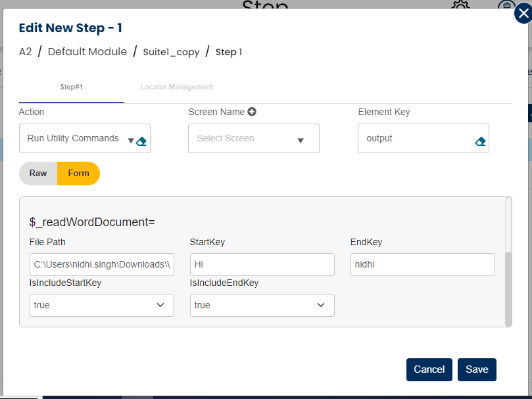Open the settings gear behind the dialog
The width and height of the screenshot is (532, 399).
coord(460,6)
